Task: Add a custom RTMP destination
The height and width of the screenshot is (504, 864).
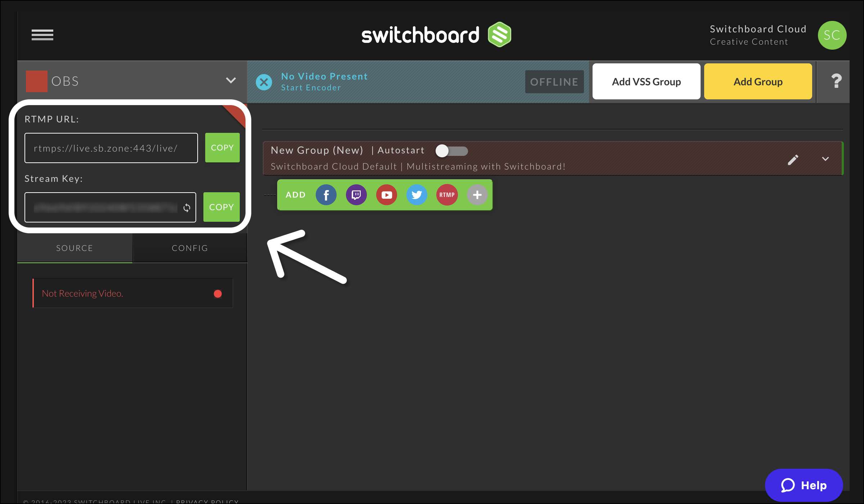Action: tap(447, 195)
